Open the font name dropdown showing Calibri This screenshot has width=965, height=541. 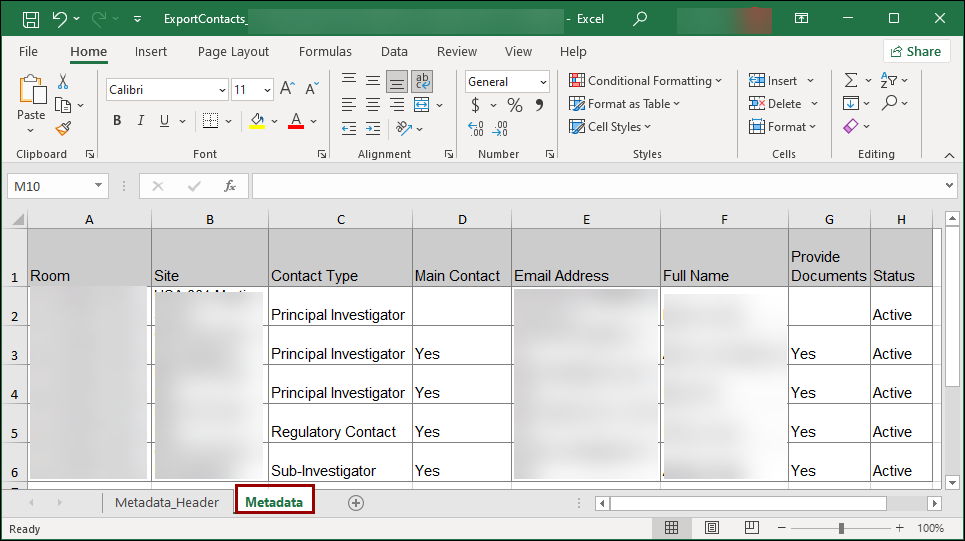click(x=222, y=90)
